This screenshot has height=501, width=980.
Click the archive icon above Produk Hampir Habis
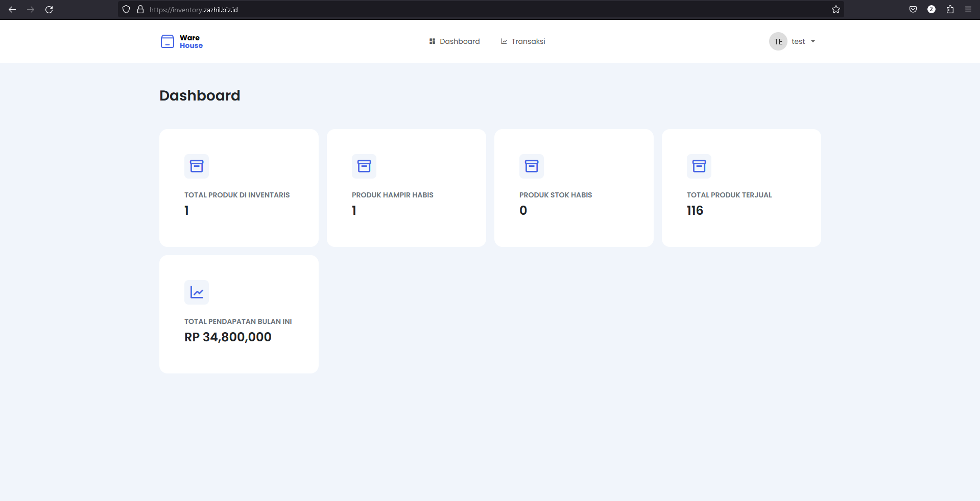tap(364, 166)
